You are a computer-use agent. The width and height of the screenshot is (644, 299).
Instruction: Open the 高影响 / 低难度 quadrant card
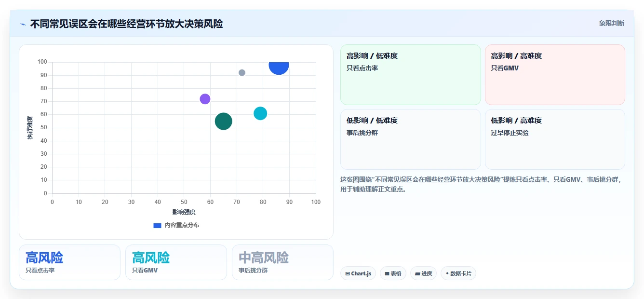(x=411, y=75)
